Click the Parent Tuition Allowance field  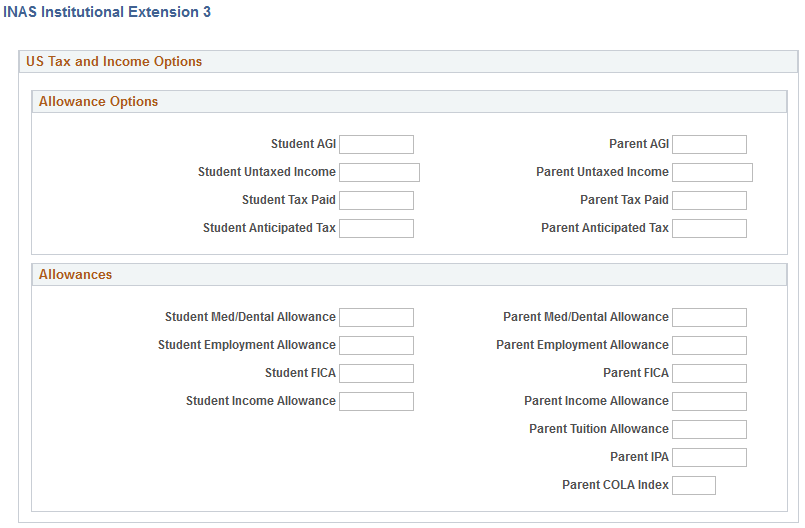[x=709, y=430]
